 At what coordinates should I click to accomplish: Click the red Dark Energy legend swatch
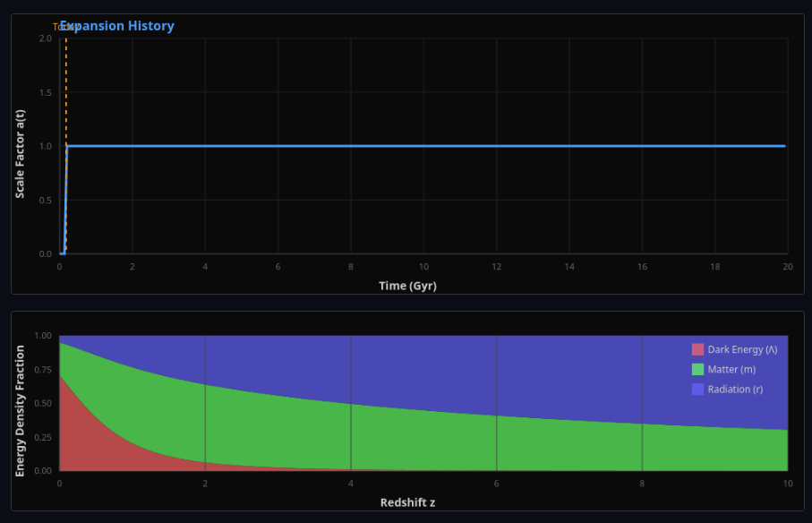coord(697,349)
